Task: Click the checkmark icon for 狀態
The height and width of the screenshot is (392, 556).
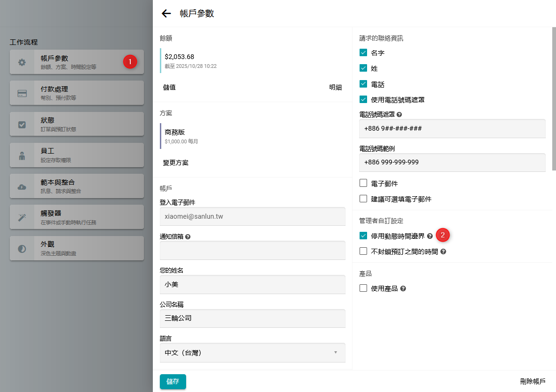Action: coord(22,125)
